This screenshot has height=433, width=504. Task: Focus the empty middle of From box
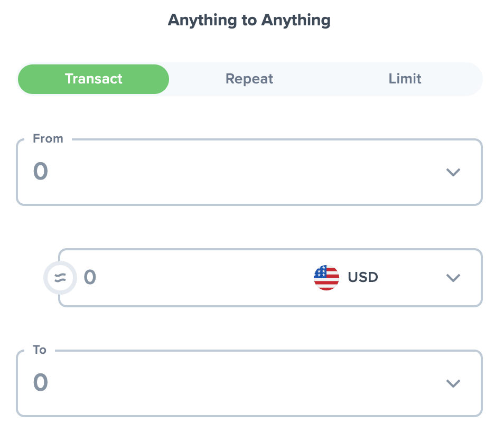click(x=238, y=172)
